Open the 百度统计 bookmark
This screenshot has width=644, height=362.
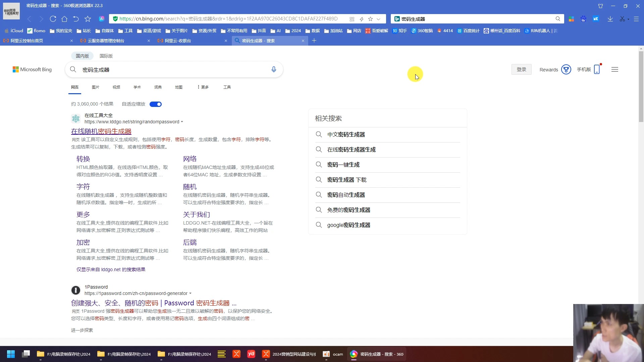coord(469,31)
